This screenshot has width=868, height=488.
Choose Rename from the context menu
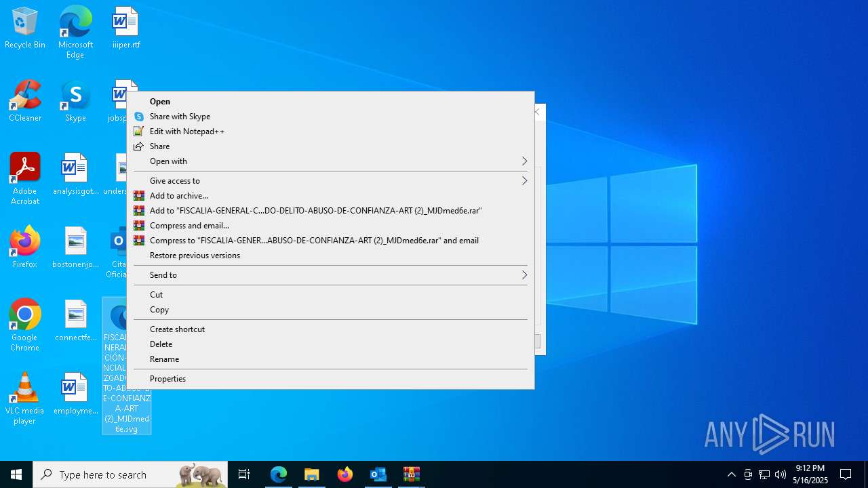pyautogui.click(x=330, y=359)
